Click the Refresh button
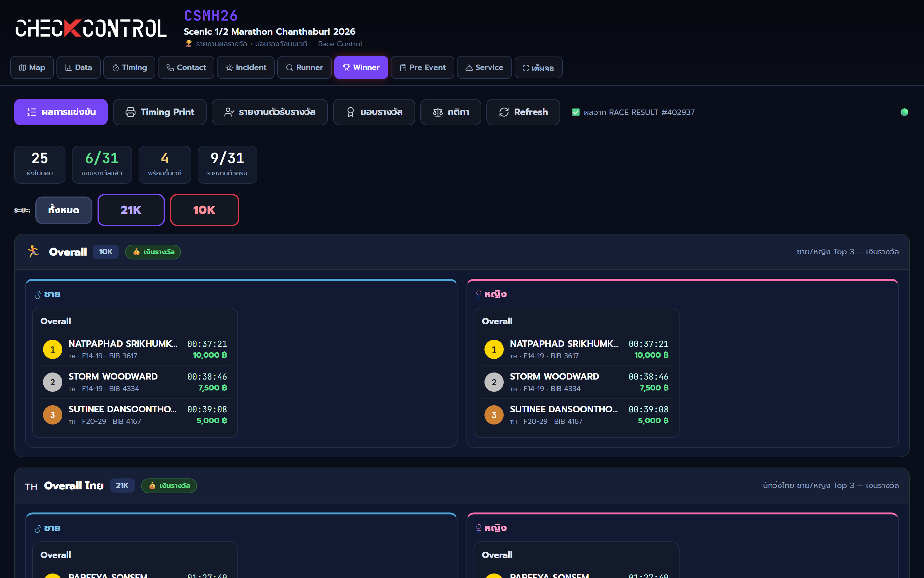Viewport: 924px width, 578px height. 523,112
